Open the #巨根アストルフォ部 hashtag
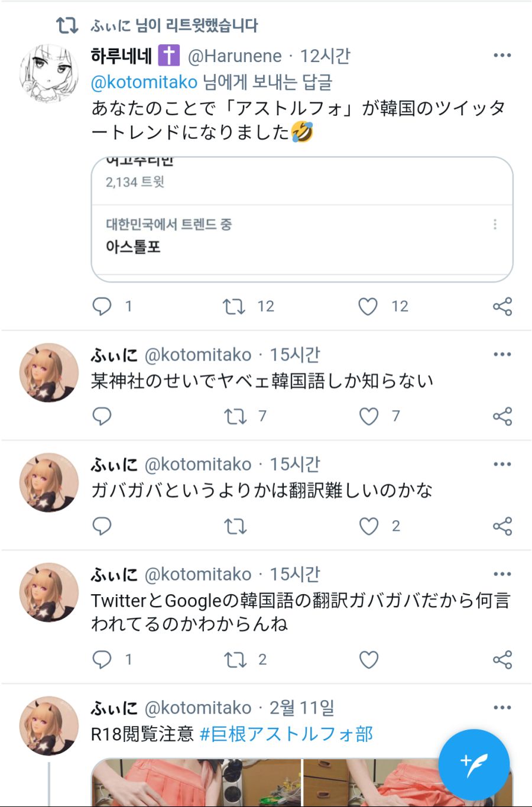This screenshot has width=532, height=807. [x=287, y=734]
